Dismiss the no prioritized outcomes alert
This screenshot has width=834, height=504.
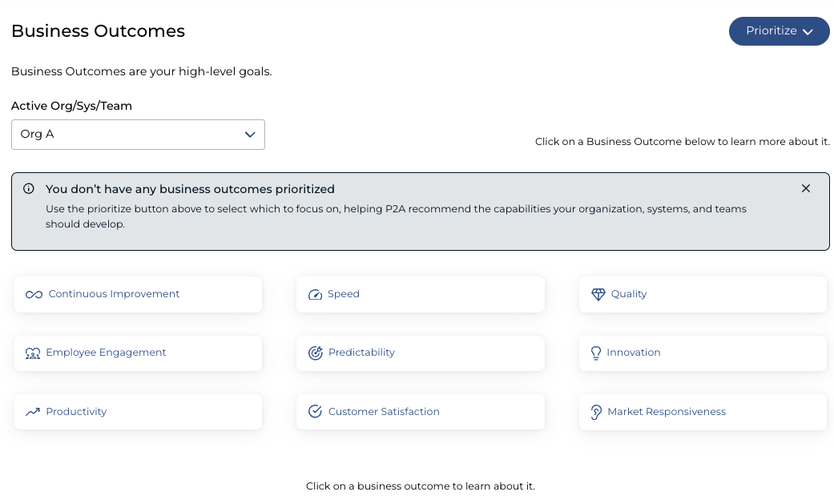pyautogui.click(x=806, y=188)
